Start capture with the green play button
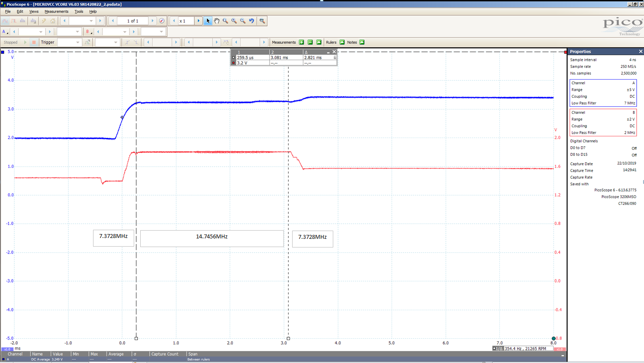This screenshot has height=363, width=644. click(26, 42)
